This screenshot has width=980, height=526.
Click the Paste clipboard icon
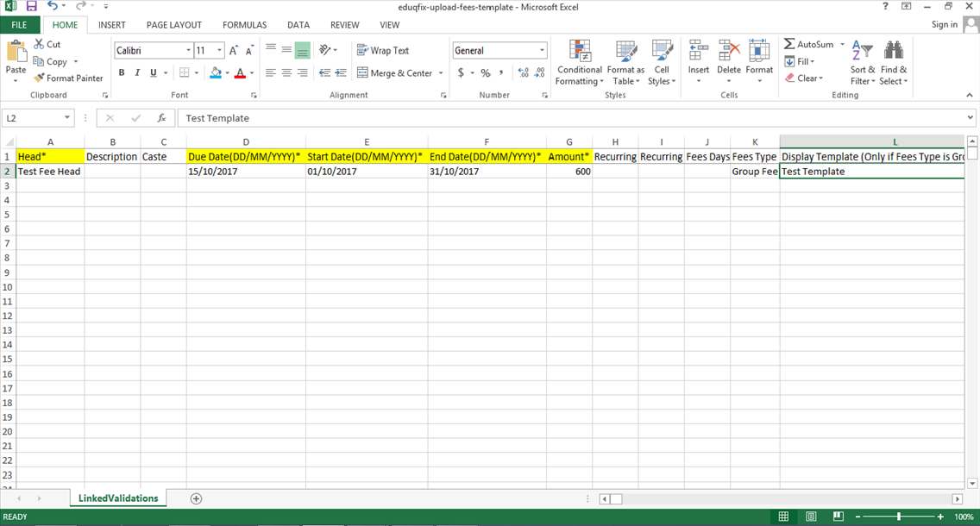(16, 51)
